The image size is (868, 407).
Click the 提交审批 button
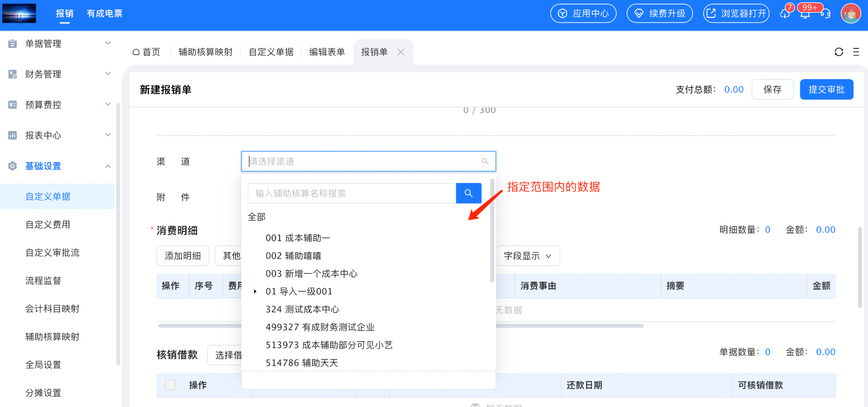(826, 89)
